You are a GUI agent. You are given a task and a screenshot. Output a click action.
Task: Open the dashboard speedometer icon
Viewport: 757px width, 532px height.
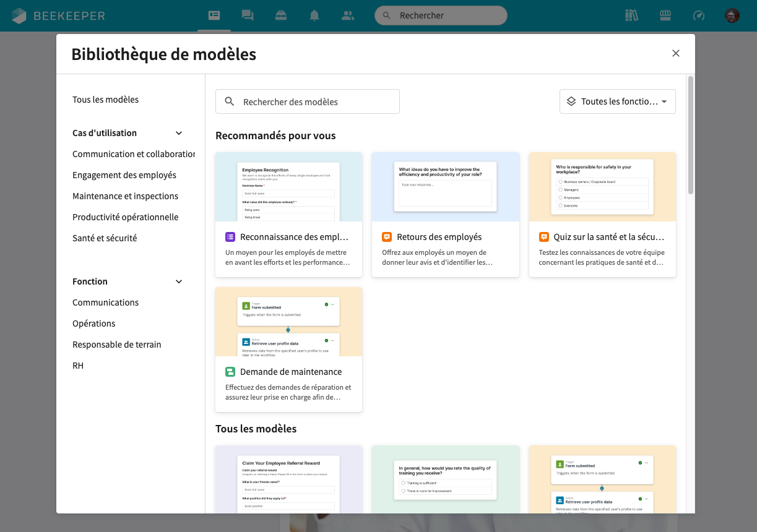(698, 15)
